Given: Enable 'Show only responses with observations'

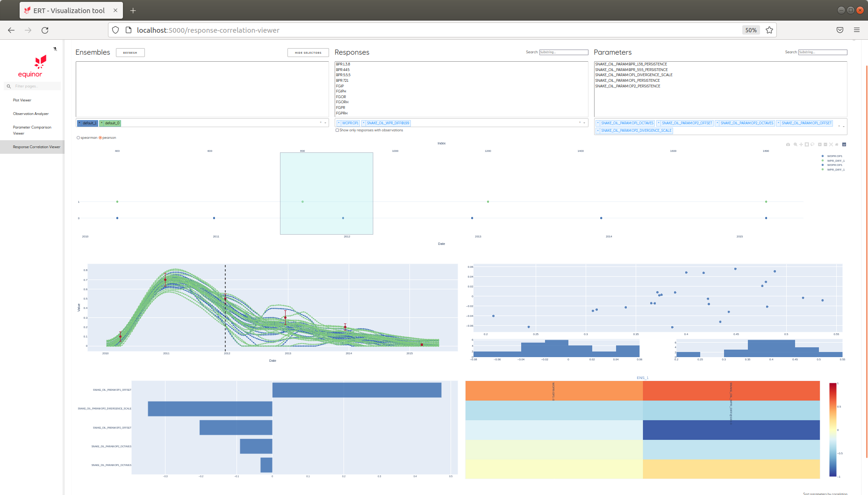Looking at the screenshot, I should 337,130.
